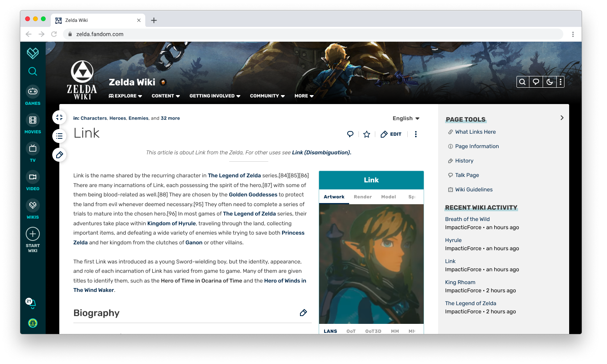Open Breath of the Wild recent activity
The height and width of the screenshot is (364, 607).
pos(467,219)
